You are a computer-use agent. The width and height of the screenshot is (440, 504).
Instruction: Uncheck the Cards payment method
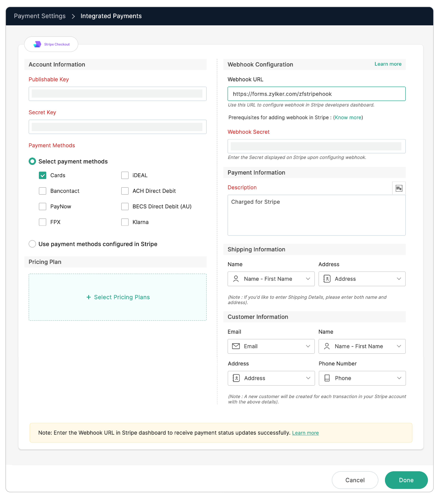tap(43, 175)
